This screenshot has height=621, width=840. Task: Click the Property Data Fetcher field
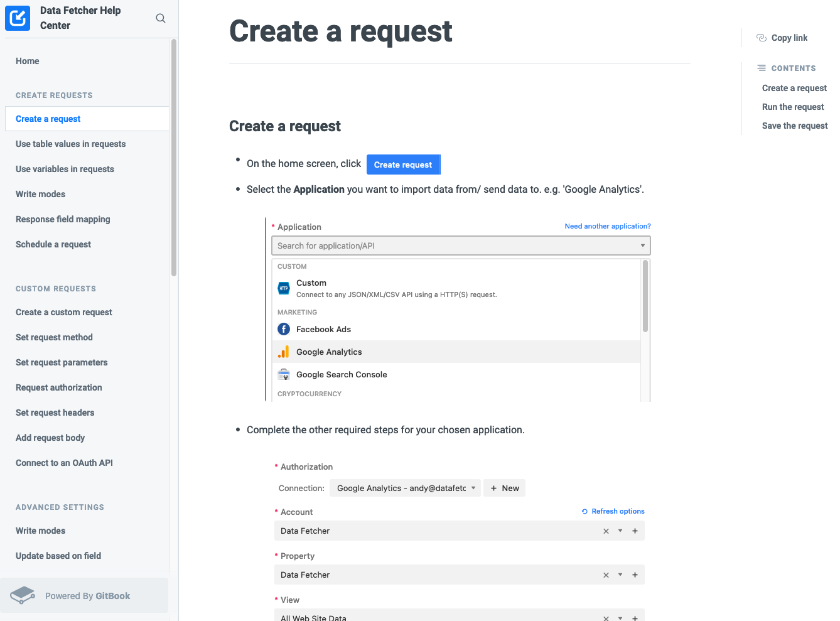(x=460, y=575)
